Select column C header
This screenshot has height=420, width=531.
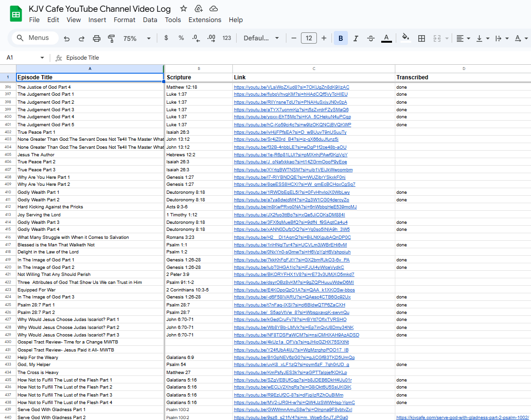pyautogui.click(x=314, y=69)
